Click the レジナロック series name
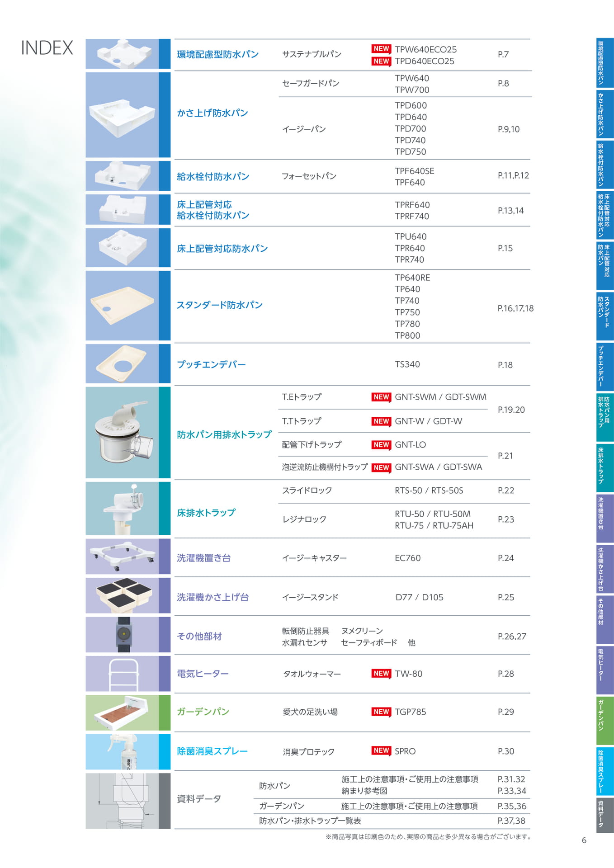 [304, 519]
